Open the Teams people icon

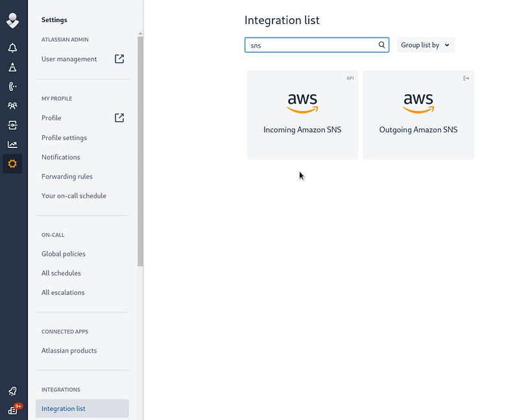point(12,106)
